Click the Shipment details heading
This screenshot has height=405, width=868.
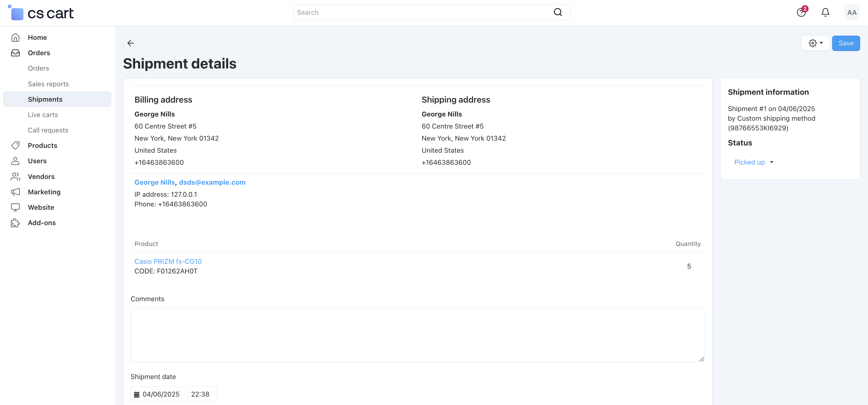179,64
